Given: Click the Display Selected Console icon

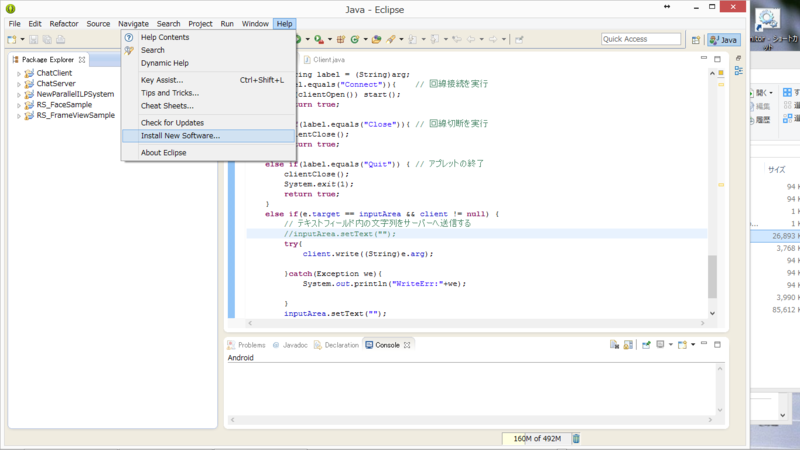Looking at the screenshot, I should point(660,344).
